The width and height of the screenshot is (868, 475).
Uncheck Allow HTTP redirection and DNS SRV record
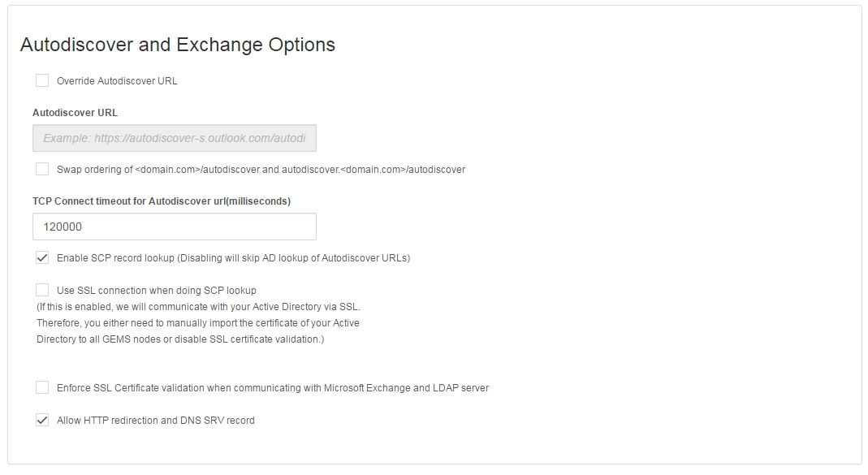(x=42, y=420)
